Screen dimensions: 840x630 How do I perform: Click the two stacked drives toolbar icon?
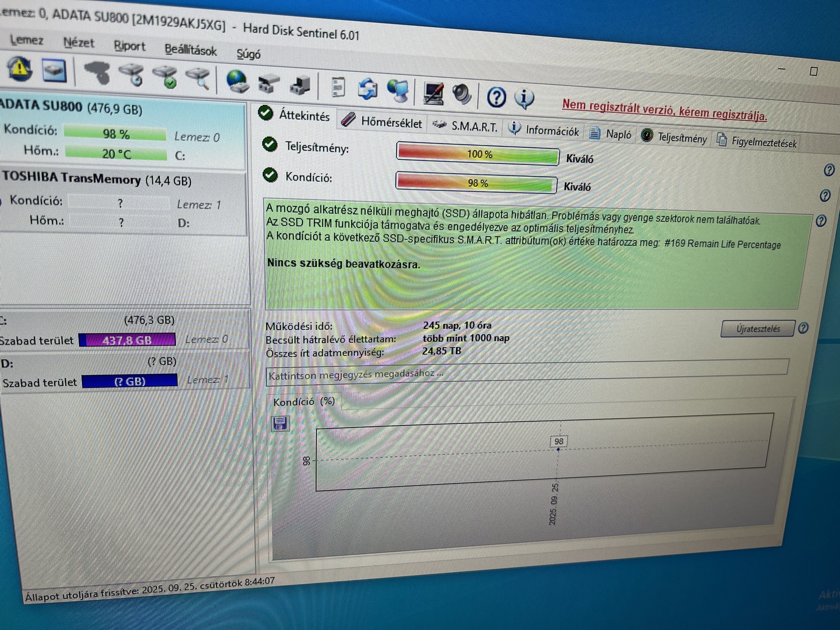click(x=269, y=83)
